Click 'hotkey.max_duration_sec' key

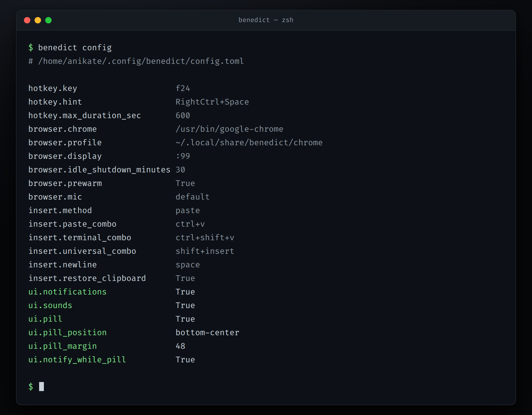[85, 115]
